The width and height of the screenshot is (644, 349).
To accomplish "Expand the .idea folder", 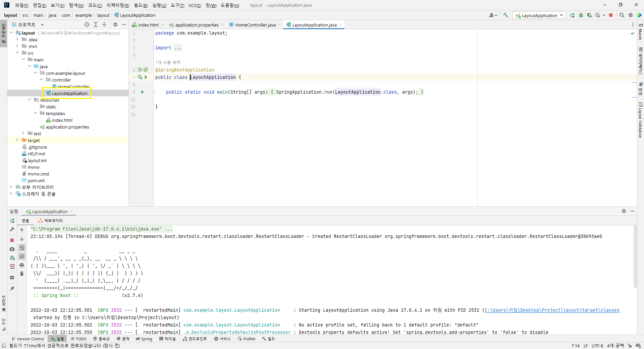I will point(17,40).
